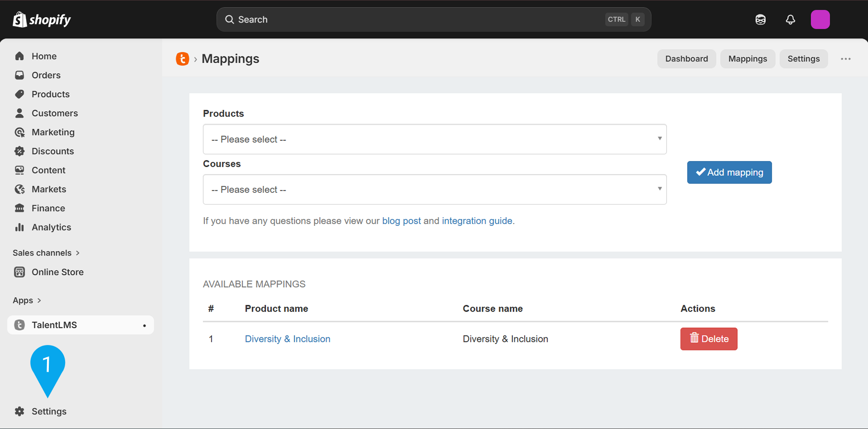This screenshot has height=429, width=868.
Task: Click the Products tag icon
Action: tap(19, 94)
